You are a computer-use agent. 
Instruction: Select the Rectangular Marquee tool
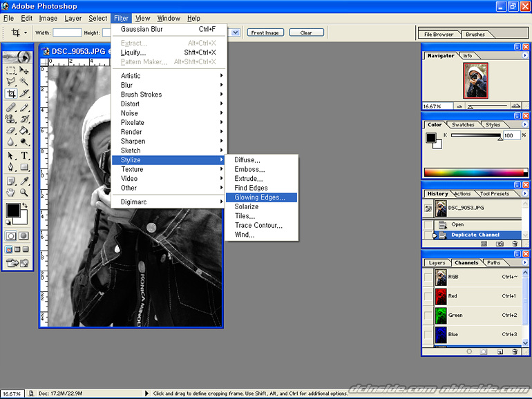click(11, 70)
